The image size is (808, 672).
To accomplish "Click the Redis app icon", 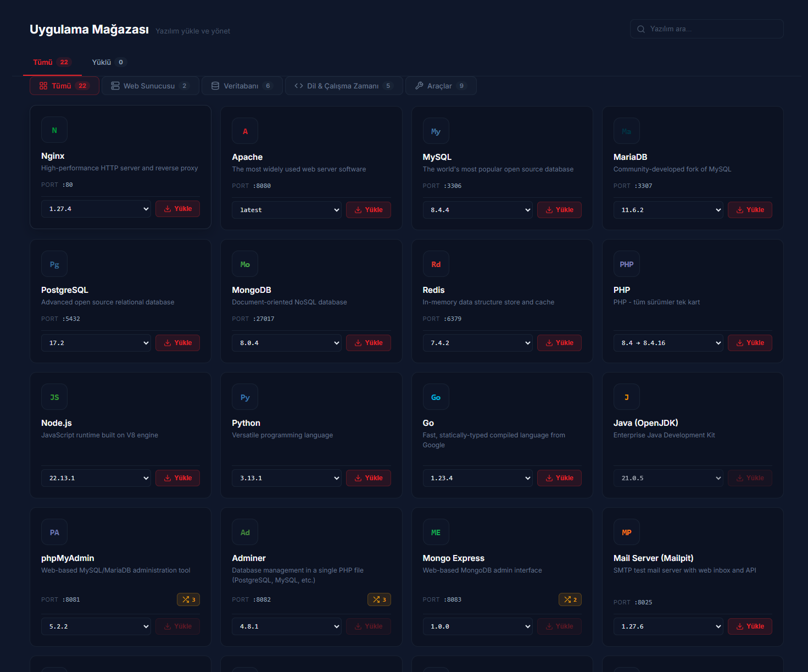I will tap(436, 264).
